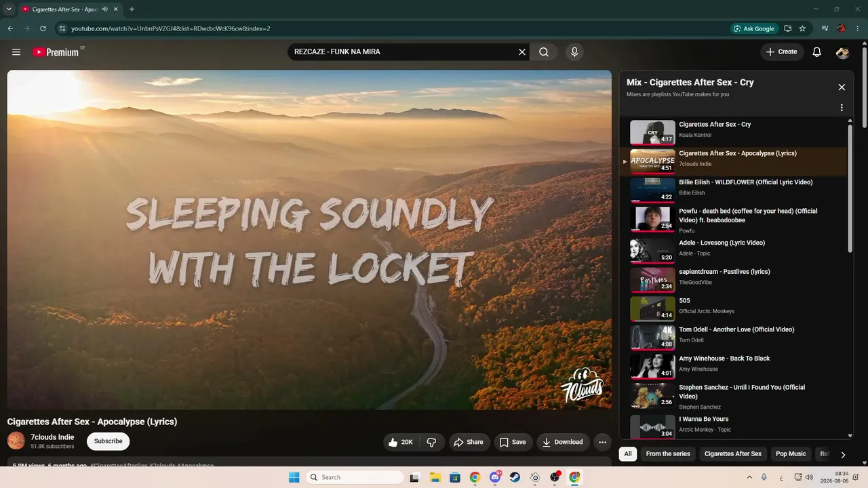Screen dimensions: 868x488
Task: Play Billie Eilish - WILDFLOWER from mix
Action: (732, 190)
